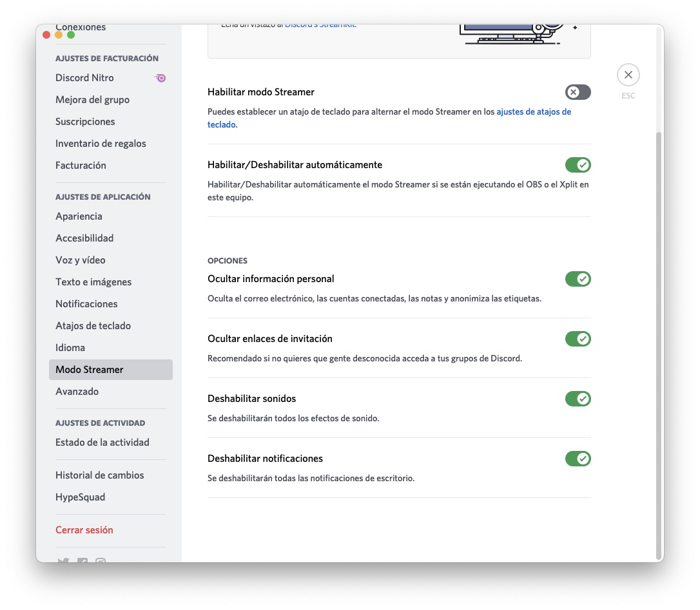700x610 pixels.
Task: Toggle off Ocultar enlaces de invitación
Action: tap(578, 339)
